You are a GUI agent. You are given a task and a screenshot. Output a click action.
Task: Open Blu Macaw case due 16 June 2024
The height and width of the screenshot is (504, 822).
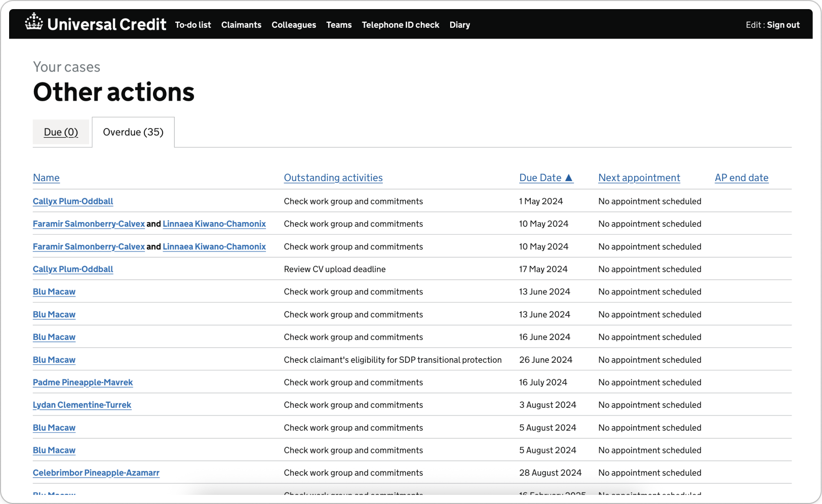(x=54, y=337)
